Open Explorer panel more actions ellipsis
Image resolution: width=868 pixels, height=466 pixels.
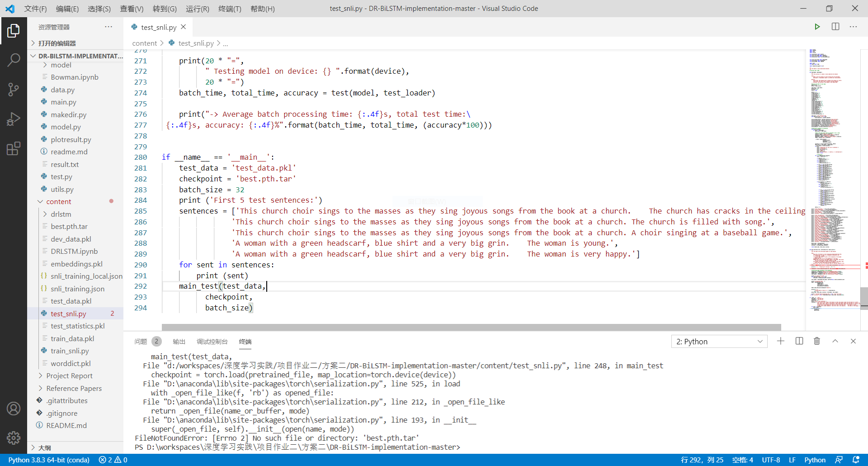coord(108,27)
